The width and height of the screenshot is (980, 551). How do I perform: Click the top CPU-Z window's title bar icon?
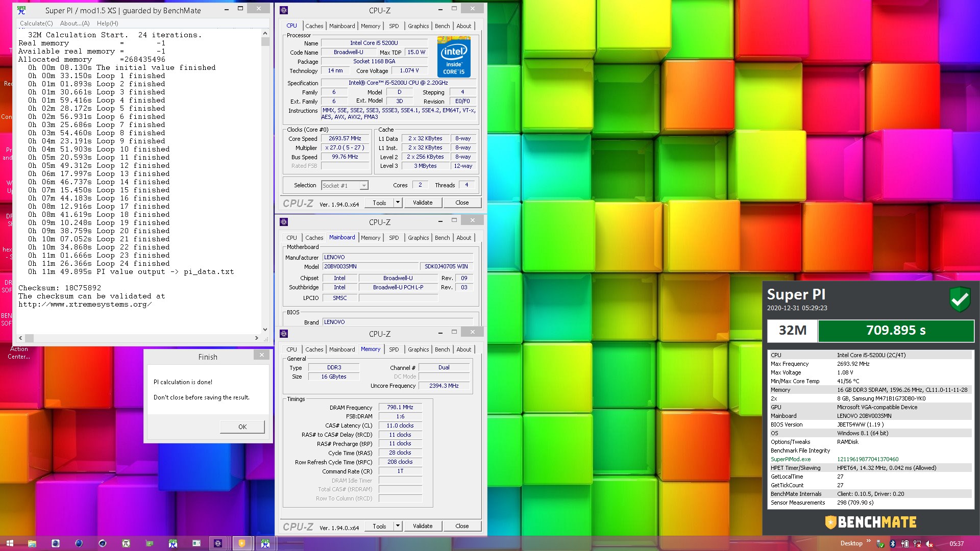[284, 10]
